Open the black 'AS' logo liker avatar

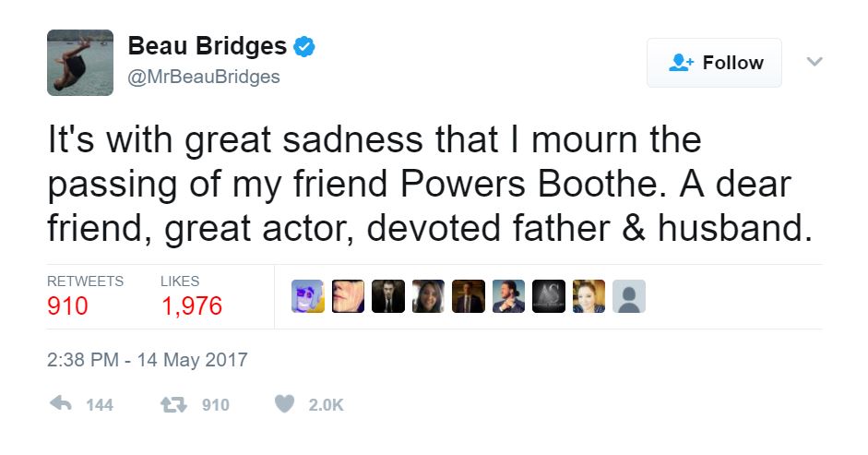(549, 296)
